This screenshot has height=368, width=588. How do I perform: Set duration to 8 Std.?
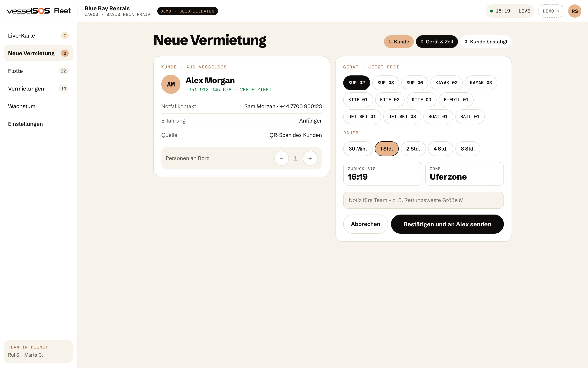point(468,149)
